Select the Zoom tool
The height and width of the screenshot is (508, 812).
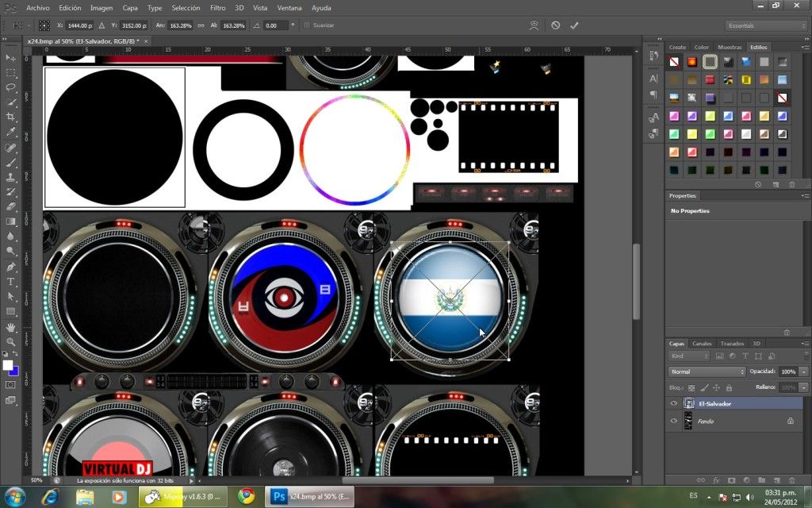(x=10, y=342)
